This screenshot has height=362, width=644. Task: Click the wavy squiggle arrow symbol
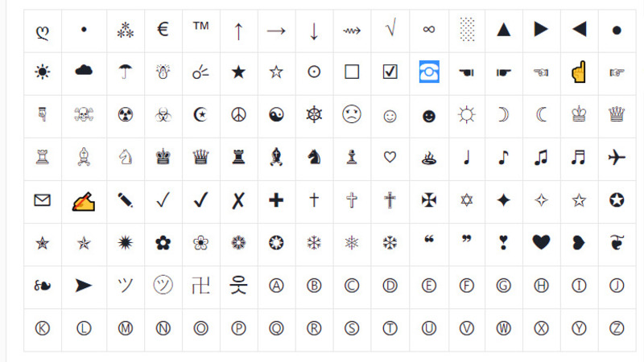352,31
